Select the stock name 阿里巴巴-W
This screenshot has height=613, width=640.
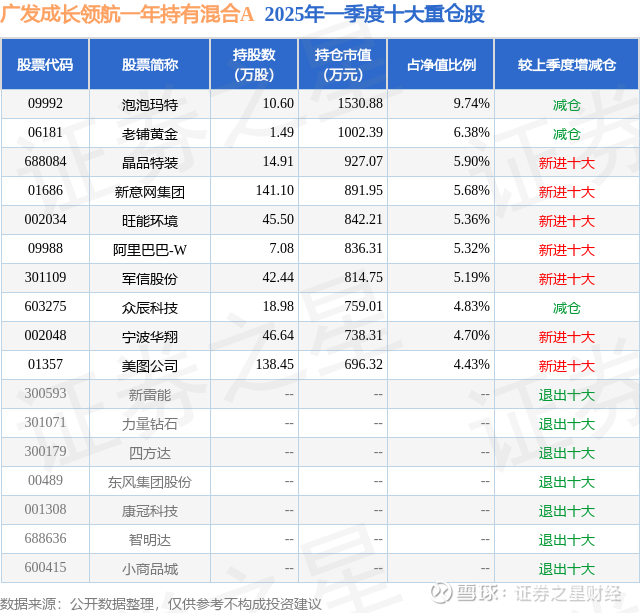coord(150,250)
